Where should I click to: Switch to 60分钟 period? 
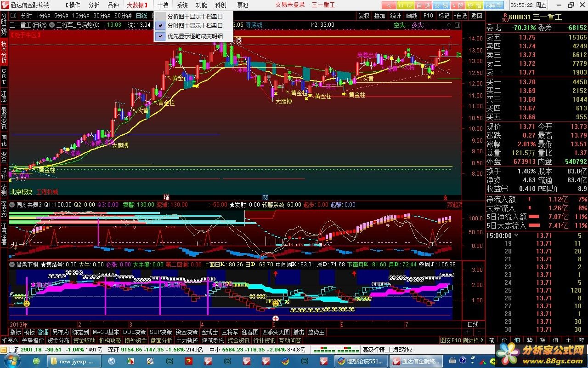pos(122,16)
